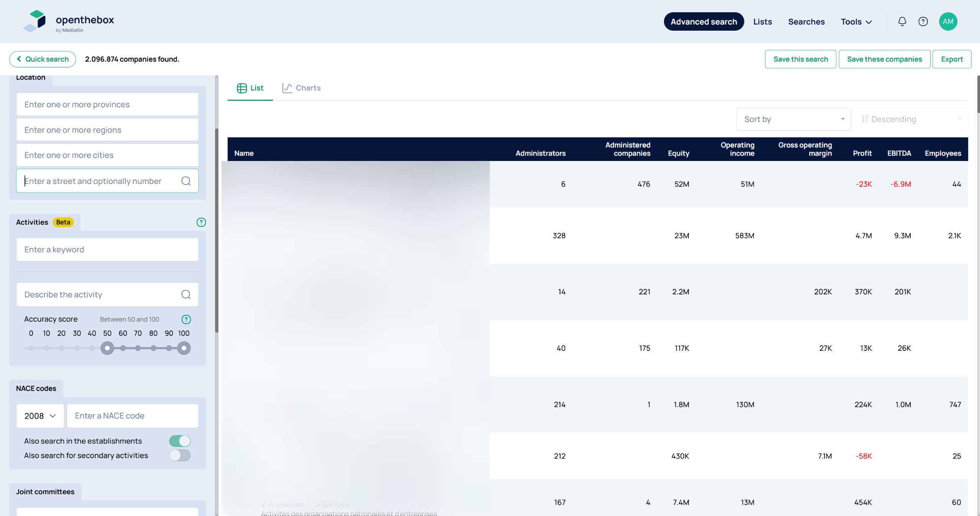Viewport: 980px width, 516px height.
Task: Enable Also search for secondary activities
Action: 180,455
